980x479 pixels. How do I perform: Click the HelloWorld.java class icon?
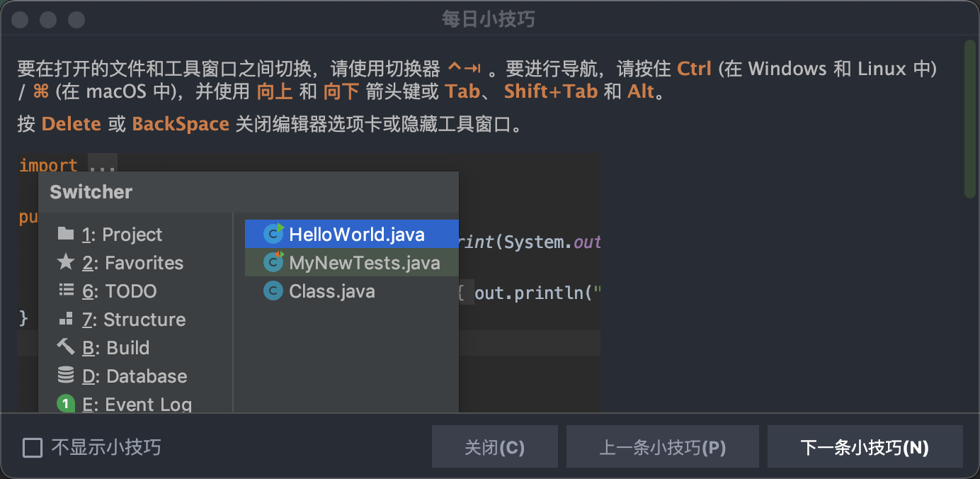(273, 233)
